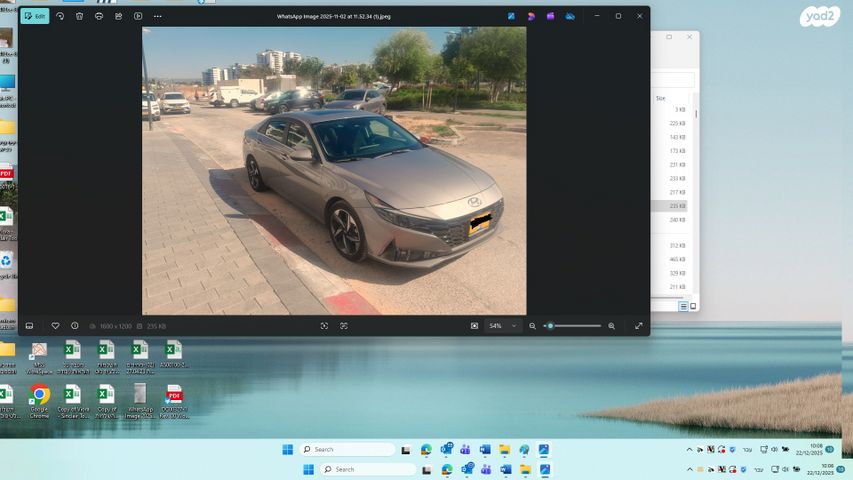Toggle the filmstrip icon at bottom left
Image resolution: width=853 pixels, height=480 pixels.
coord(29,326)
